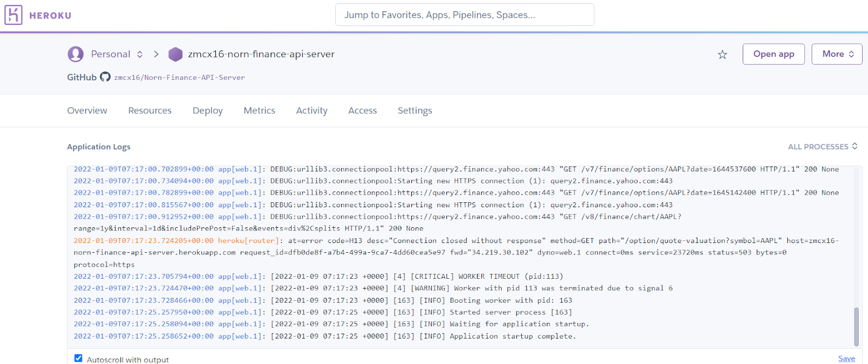Screen dimensions: 868x364
Task: Click the log panel vertical scrollbar thumb
Action: coord(857,327)
